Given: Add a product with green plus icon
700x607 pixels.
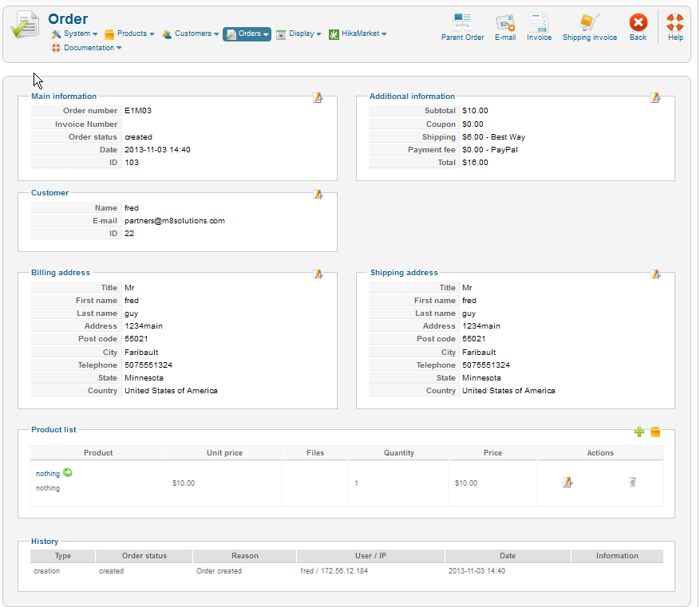Looking at the screenshot, I should click(x=639, y=432).
